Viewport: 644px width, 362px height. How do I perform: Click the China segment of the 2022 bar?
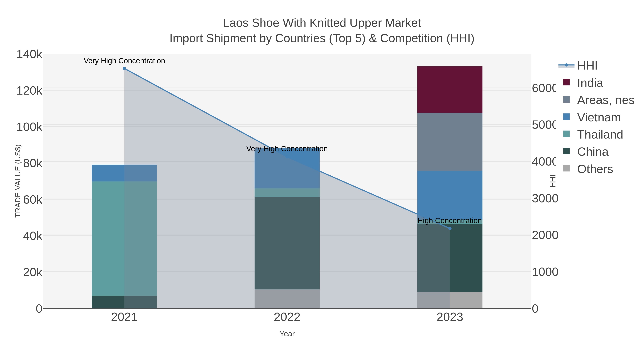click(287, 243)
